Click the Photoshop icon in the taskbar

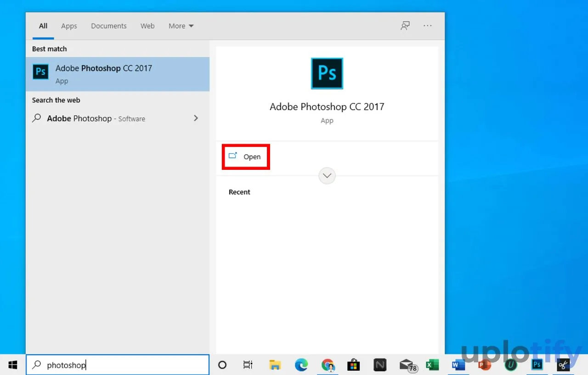point(537,365)
